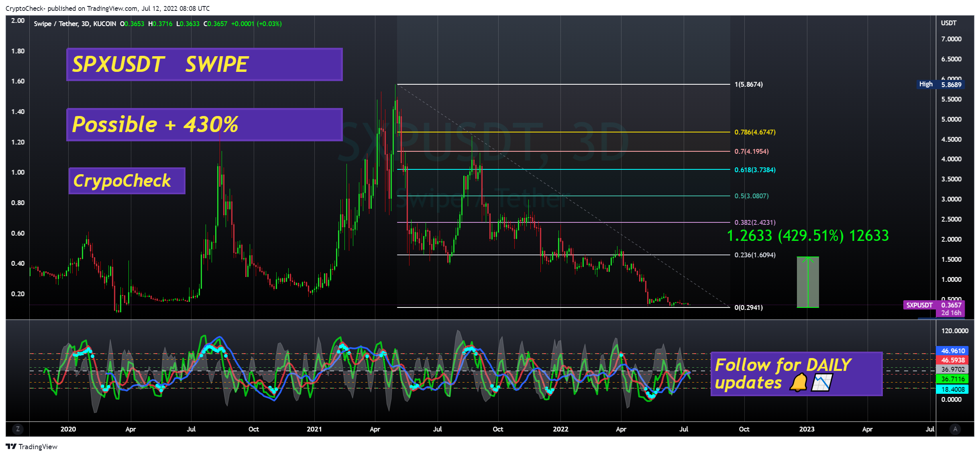The image size is (980, 456).
Task: Click the TradingView logo
Action: (32, 447)
